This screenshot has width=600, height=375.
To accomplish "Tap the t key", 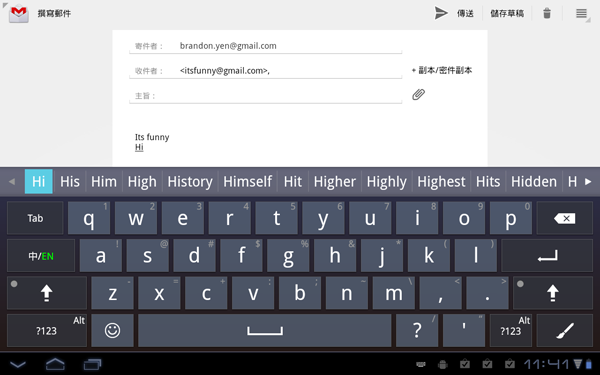I will coord(276,218).
